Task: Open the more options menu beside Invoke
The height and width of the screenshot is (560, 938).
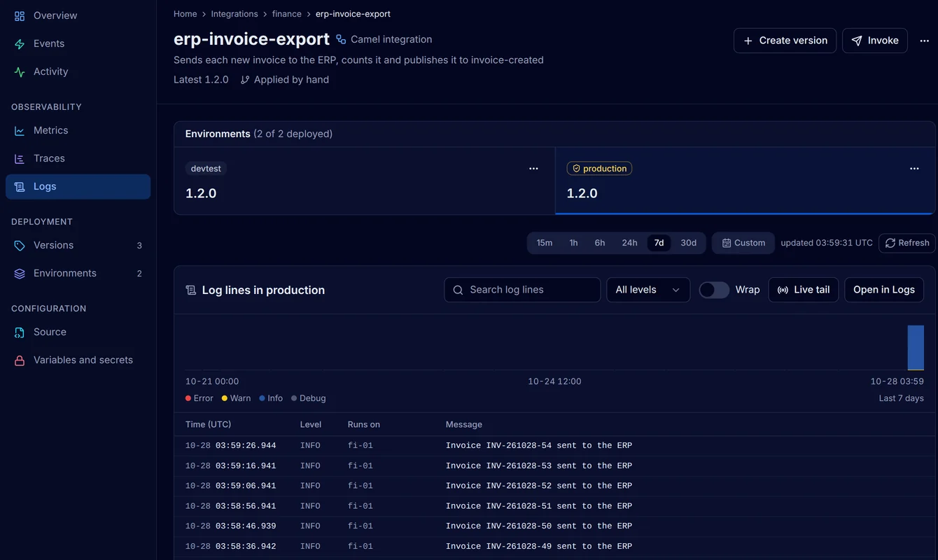Action: click(925, 41)
